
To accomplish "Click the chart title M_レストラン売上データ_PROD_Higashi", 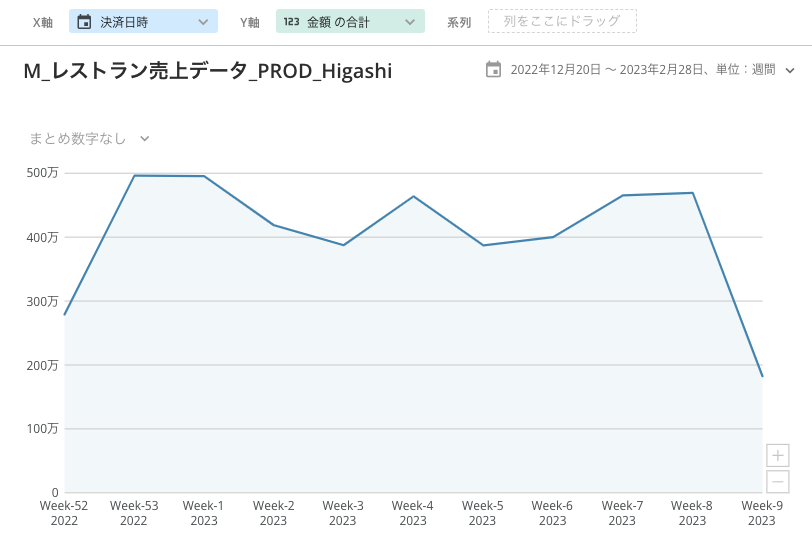I will pyautogui.click(x=208, y=71).
